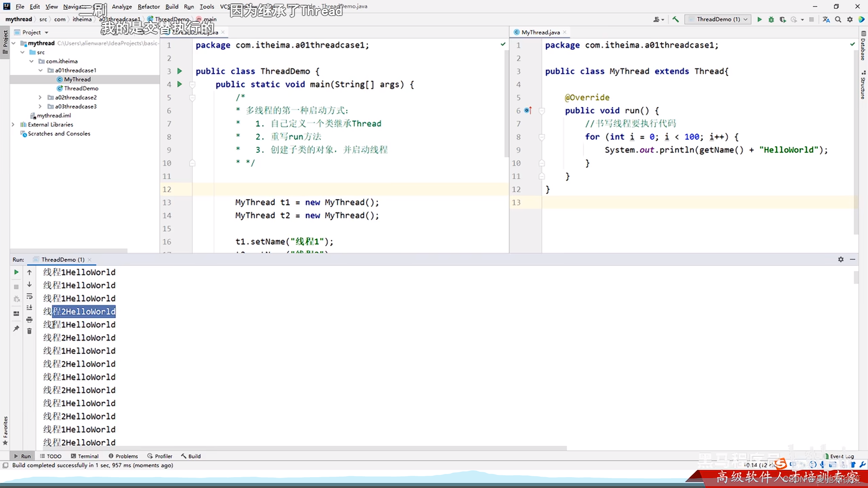The height and width of the screenshot is (488, 868).
Task: Run with Coverage from the top toolbar
Action: coord(783,19)
